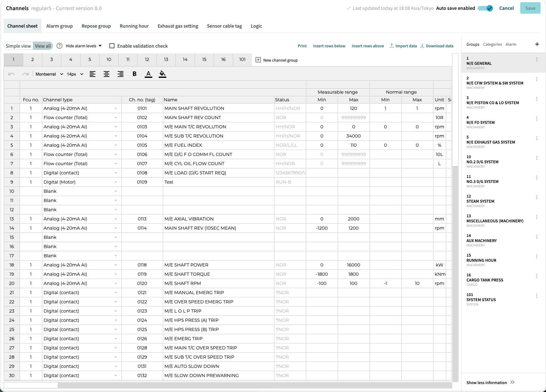Open the Montserrat font family dropdown
This screenshot has height=392, width=546.
pyautogui.click(x=49, y=74)
